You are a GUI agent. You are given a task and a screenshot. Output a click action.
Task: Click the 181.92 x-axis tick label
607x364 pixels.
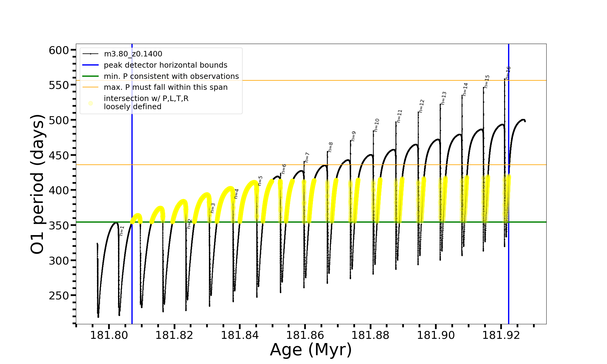point(501,335)
